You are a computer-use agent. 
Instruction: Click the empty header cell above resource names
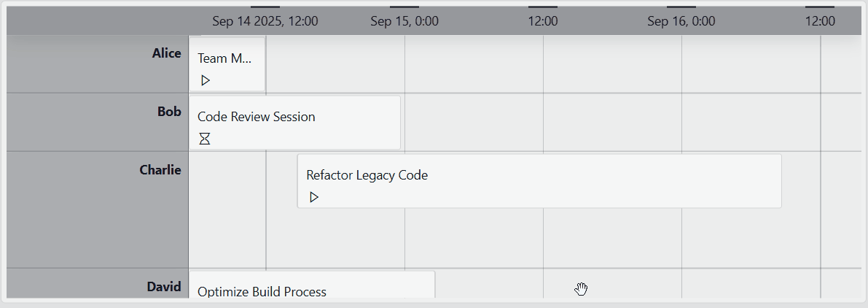point(98,21)
